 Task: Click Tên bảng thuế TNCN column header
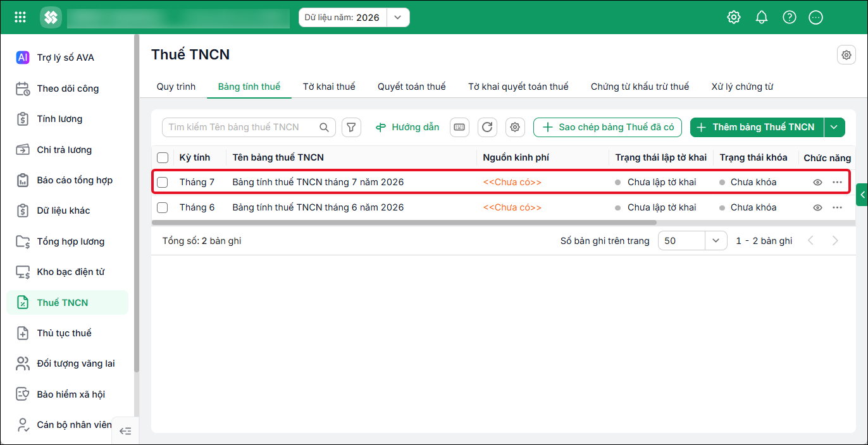tap(278, 157)
